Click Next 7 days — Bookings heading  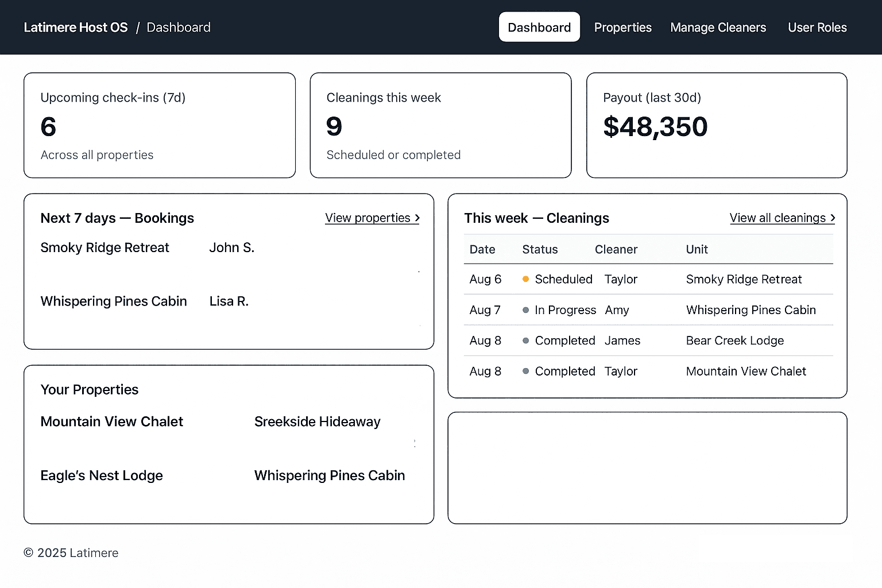point(117,218)
